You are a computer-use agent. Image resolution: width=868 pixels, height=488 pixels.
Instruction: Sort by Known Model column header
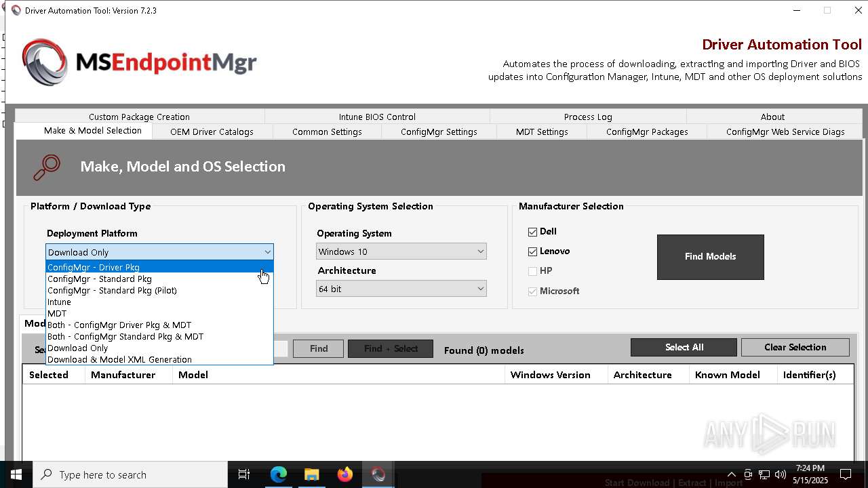coord(733,375)
